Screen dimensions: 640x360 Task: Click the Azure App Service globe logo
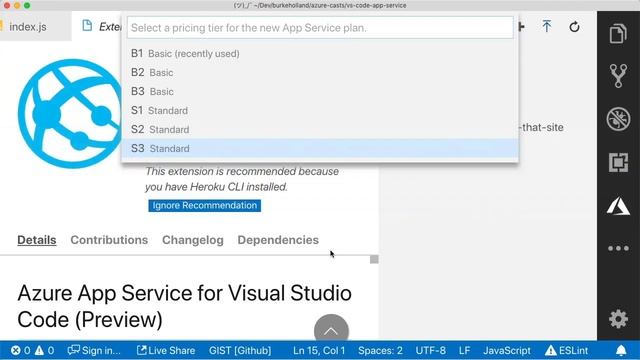coord(69,113)
